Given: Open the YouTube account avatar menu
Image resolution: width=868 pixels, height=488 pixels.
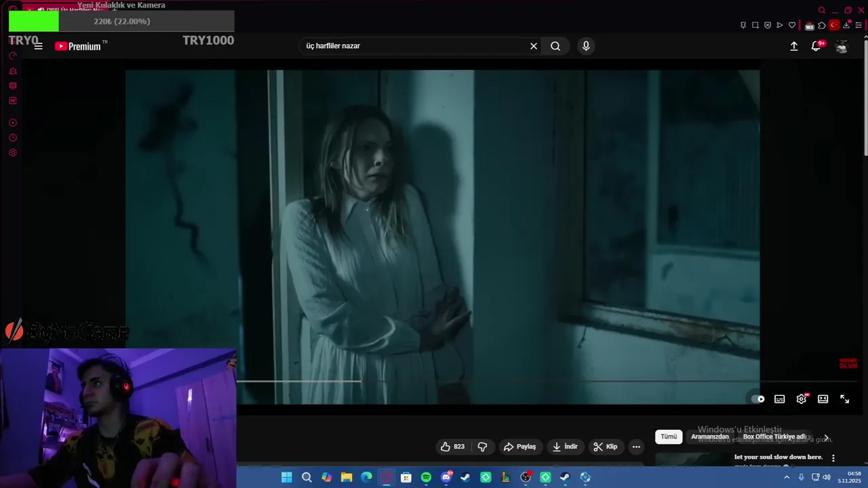Looking at the screenshot, I should tap(842, 46).
